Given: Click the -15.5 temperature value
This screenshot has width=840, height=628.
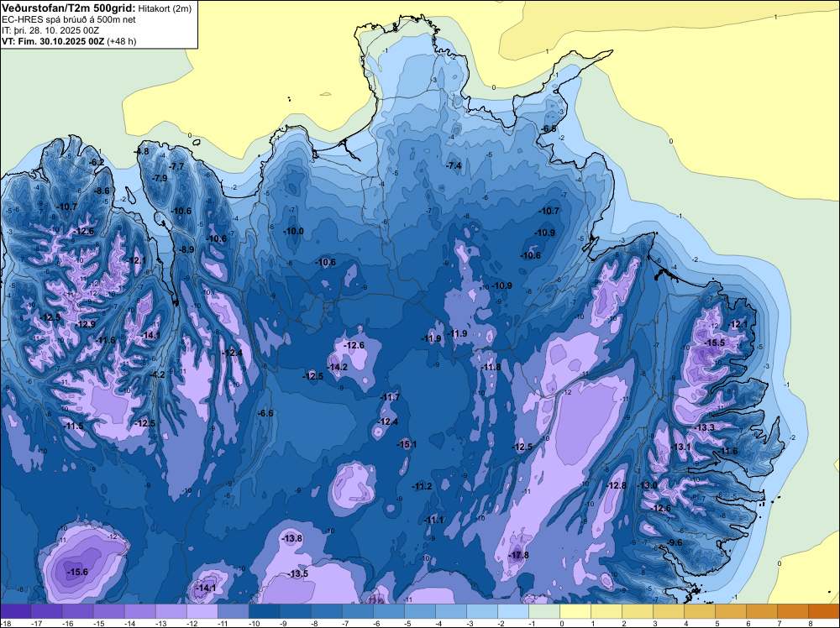Looking at the screenshot, I should [x=714, y=343].
